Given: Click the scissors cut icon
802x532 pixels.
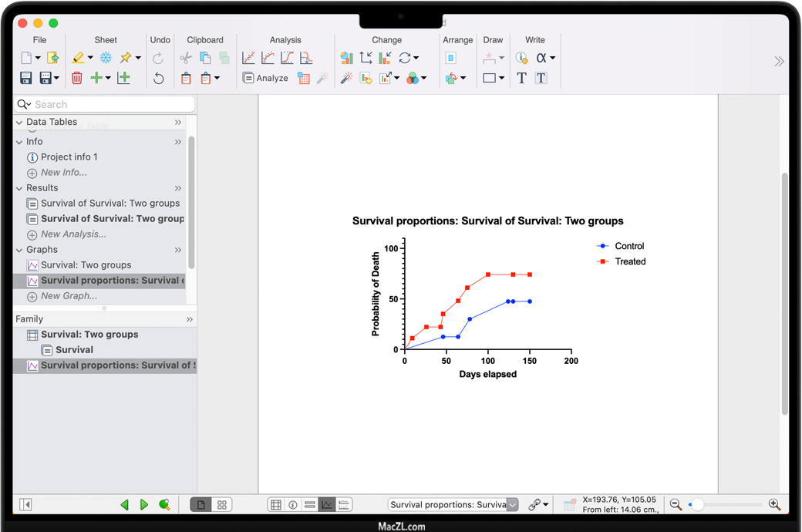Looking at the screenshot, I should tap(186, 58).
